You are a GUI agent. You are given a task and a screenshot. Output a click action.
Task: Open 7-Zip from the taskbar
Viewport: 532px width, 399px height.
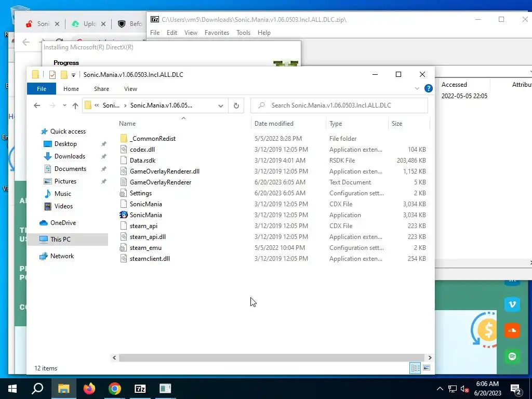click(x=140, y=389)
